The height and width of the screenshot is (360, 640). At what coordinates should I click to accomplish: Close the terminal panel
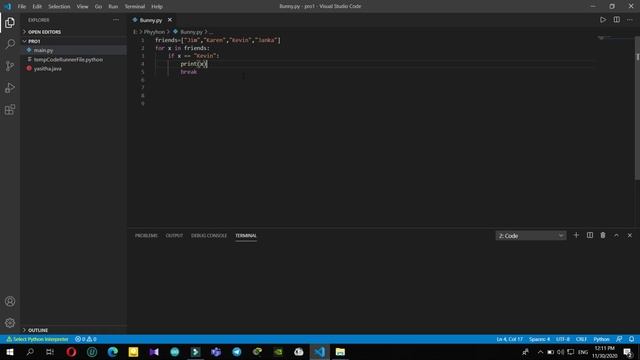pyautogui.click(x=630, y=235)
